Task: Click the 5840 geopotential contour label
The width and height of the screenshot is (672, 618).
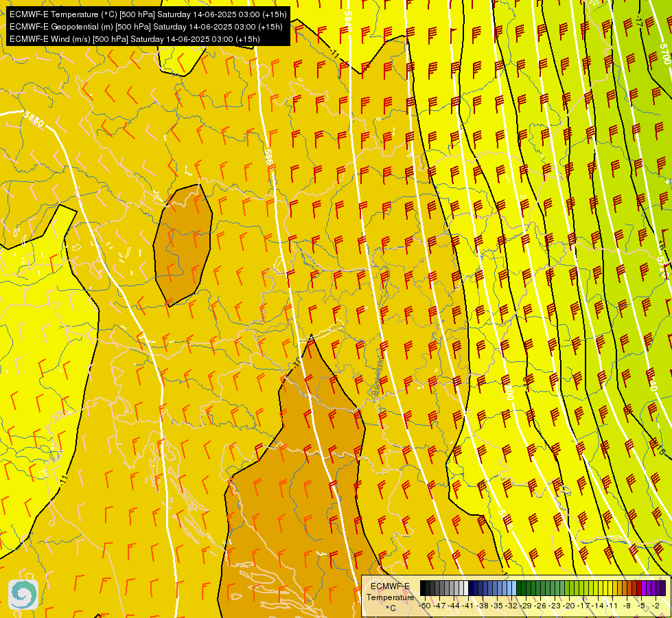Action: [x=347, y=21]
